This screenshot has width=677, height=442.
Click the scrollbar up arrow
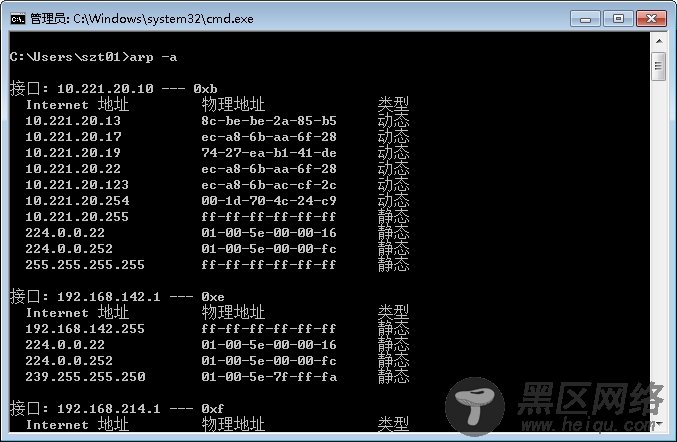tap(659, 41)
